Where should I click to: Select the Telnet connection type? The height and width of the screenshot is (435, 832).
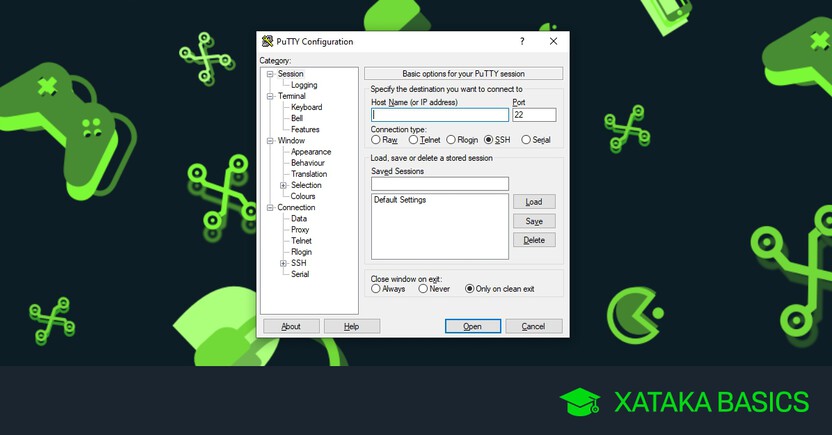413,140
